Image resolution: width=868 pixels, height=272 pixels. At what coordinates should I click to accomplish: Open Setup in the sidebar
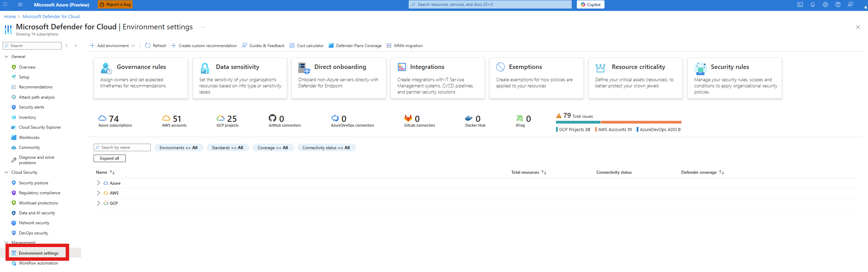pyautogui.click(x=24, y=77)
